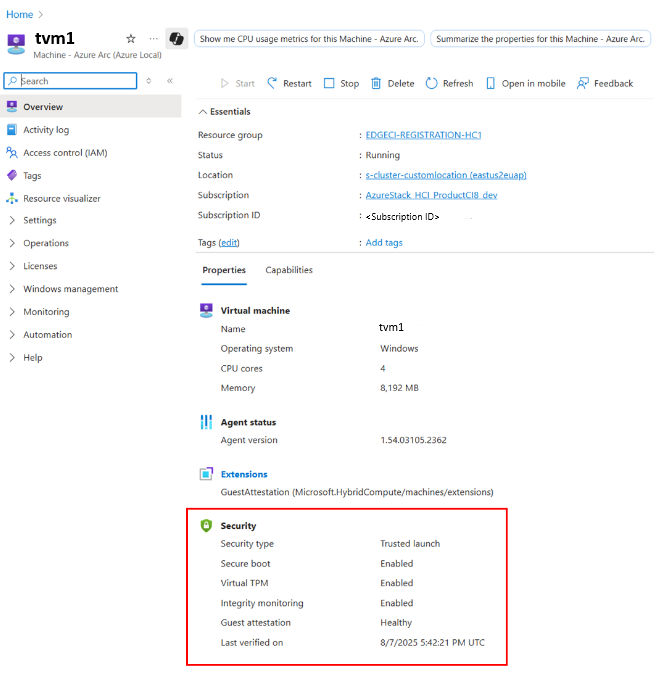Click the Restart icon in toolbar
Viewport: 665px width, 681px height.
click(273, 84)
